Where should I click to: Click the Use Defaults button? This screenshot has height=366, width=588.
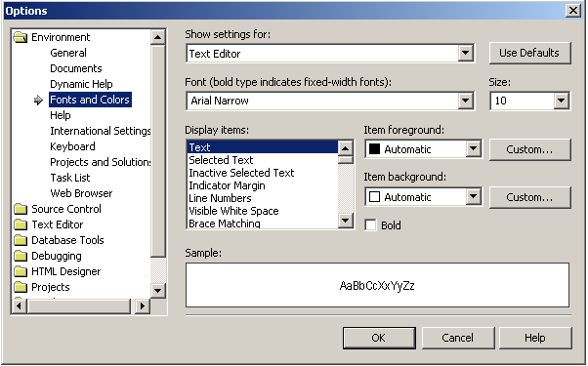pyautogui.click(x=529, y=53)
